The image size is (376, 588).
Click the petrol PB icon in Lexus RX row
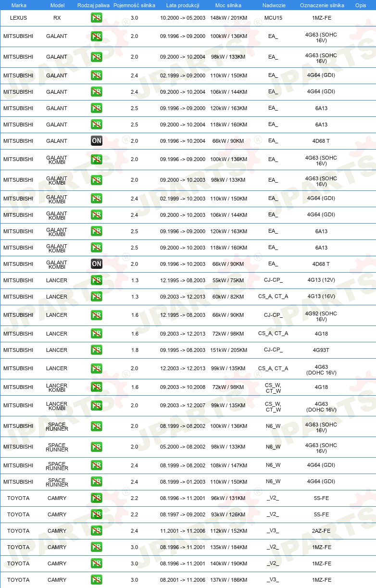[96, 18]
